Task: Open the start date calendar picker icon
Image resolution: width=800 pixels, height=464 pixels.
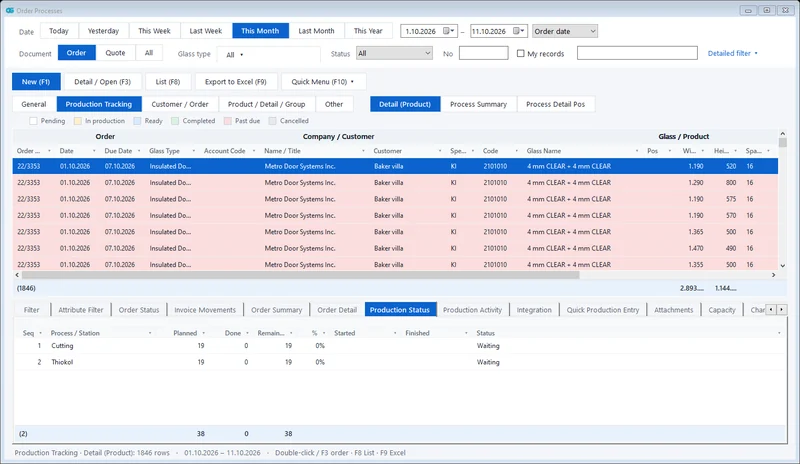Action: (x=446, y=31)
